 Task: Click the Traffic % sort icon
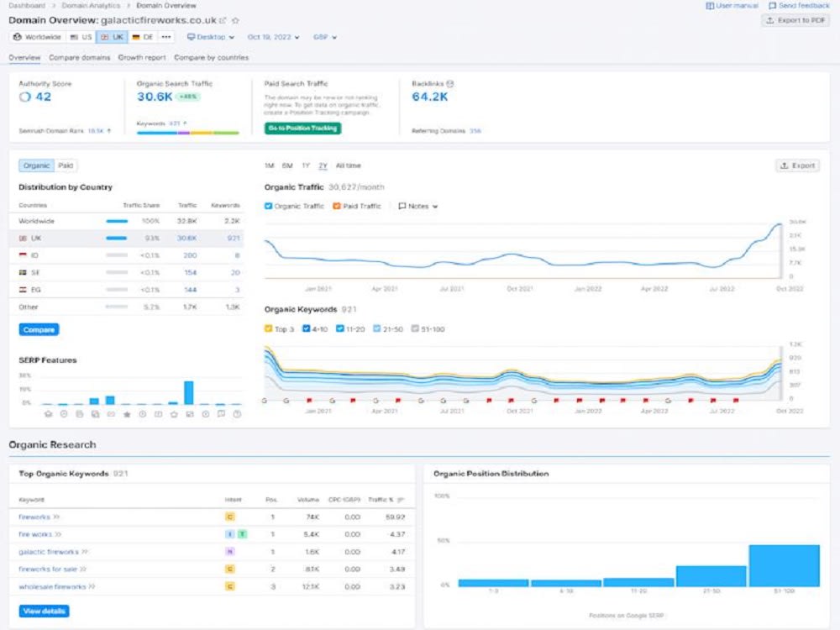tap(400, 500)
